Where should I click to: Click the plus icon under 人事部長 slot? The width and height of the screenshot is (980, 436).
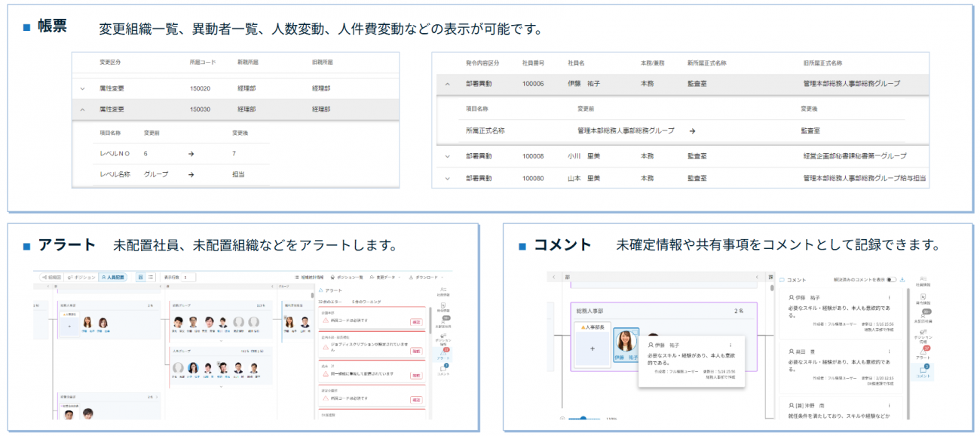tap(592, 349)
